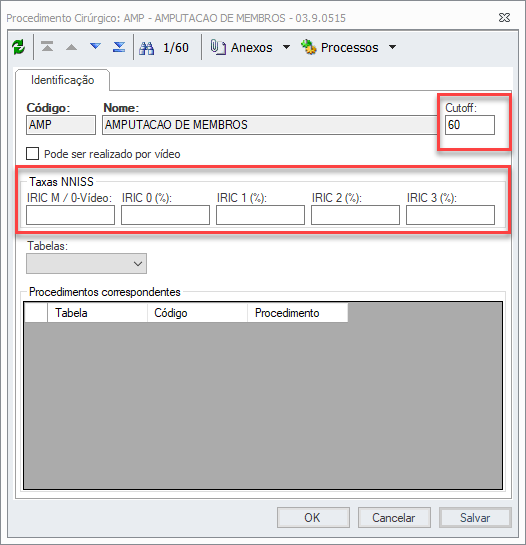Image resolution: width=526 pixels, height=545 pixels.
Task: Expand the Processos dropdown arrow
Action: (393, 47)
